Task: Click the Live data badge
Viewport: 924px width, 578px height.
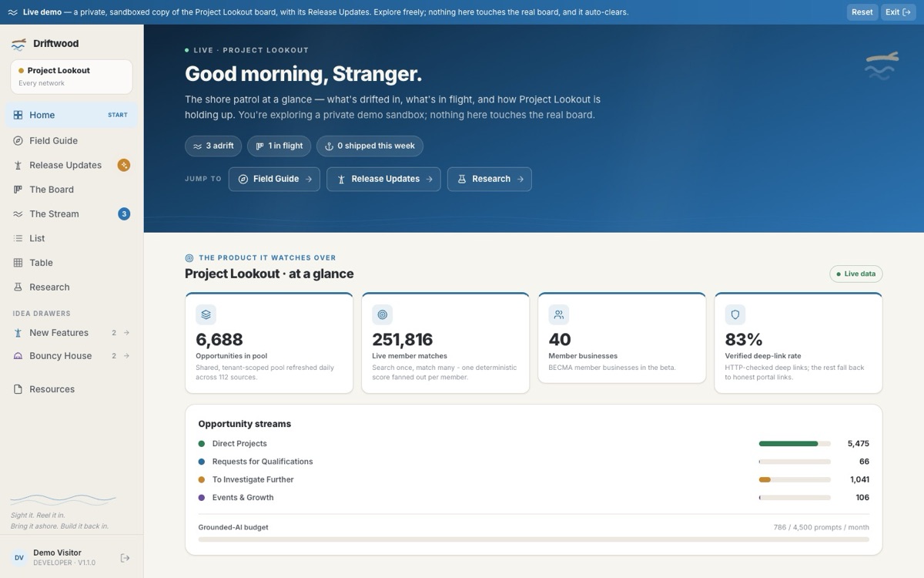Action: tap(856, 274)
